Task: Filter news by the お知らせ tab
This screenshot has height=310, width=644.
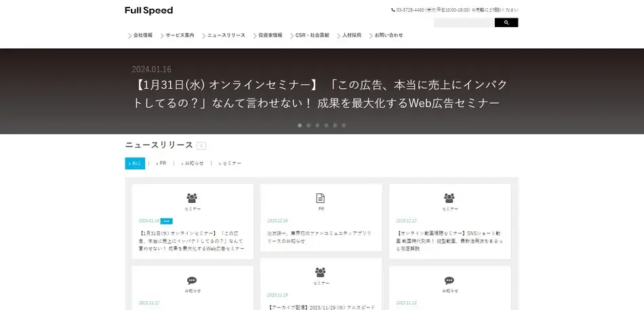Action: tap(194, 163)
